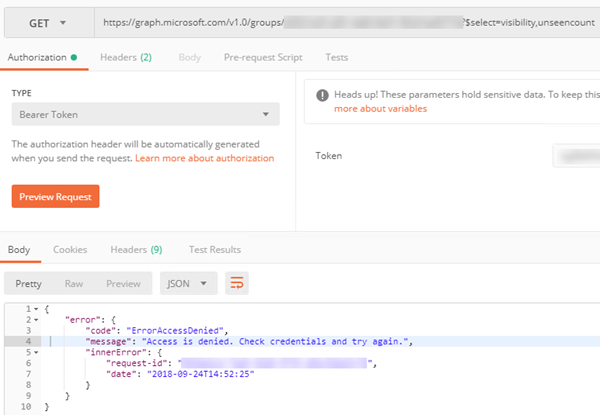
Task: Open the Test Results tab
Action: [x=215, y=250]
